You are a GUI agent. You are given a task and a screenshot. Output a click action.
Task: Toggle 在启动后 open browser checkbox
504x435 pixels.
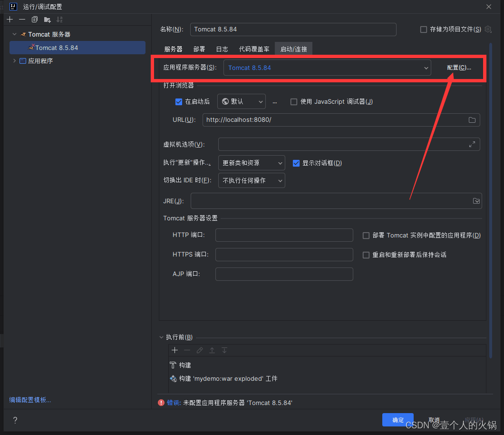(x=179, y=102)
